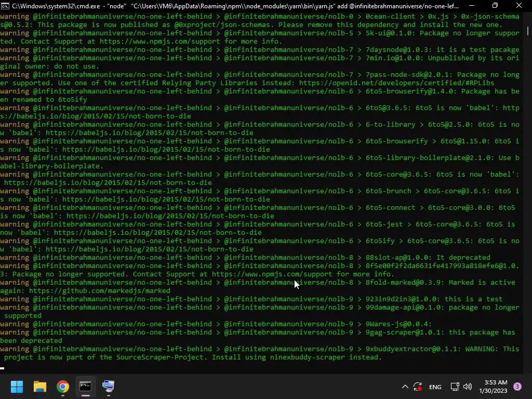Click 'ninexbuddy-scraper' text in last line
Screen dimensions: 532x399
tap(308, 357)
